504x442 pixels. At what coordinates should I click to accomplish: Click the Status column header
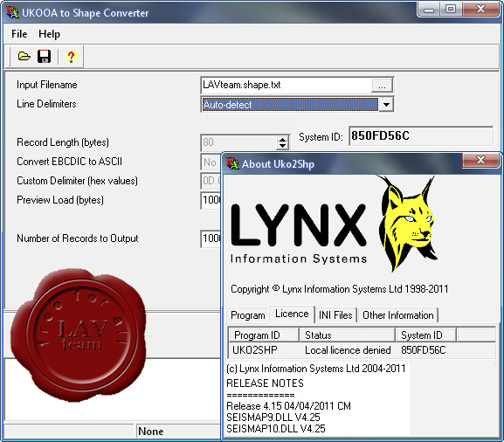[x=347, y=335]
